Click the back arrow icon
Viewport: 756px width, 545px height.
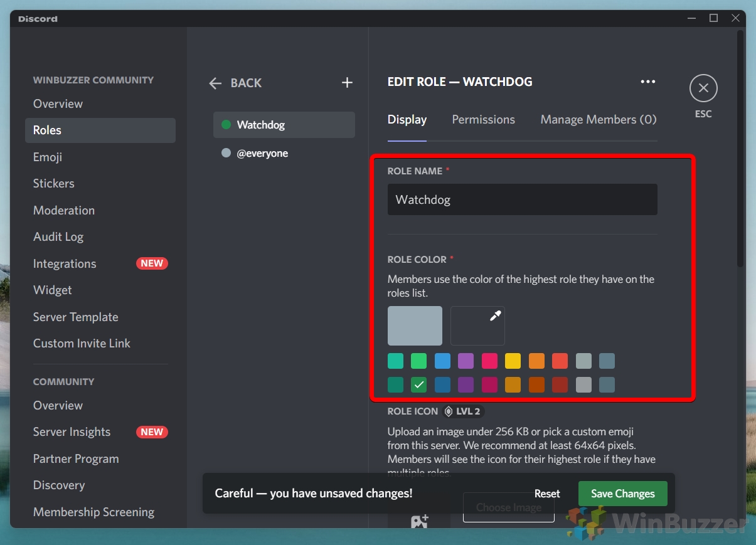coord(215,83)
